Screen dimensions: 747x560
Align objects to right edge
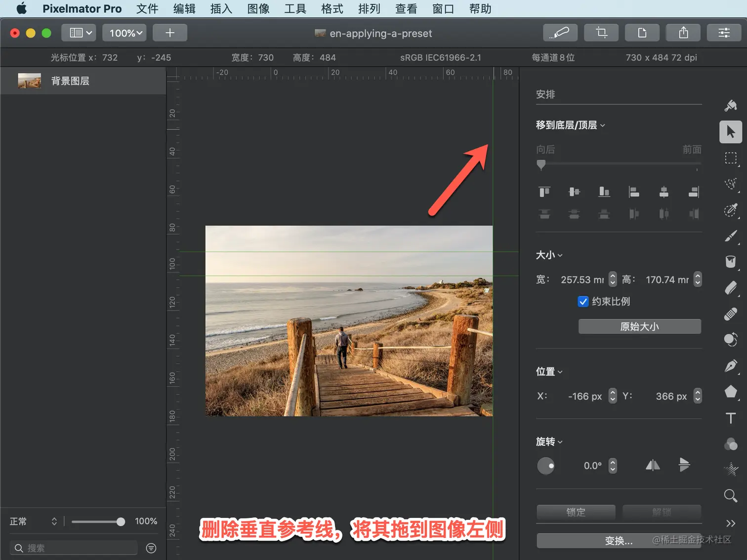[x=694, y=192]
